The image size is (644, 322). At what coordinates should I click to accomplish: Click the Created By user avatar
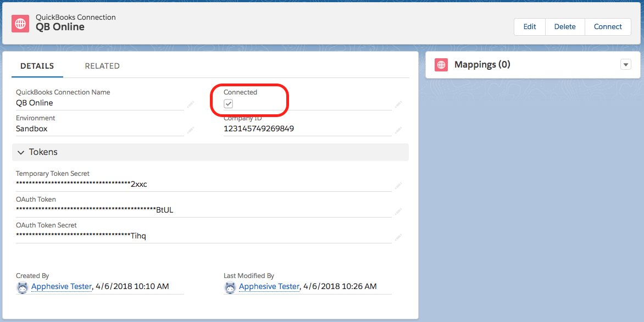[x=22, y=287]
